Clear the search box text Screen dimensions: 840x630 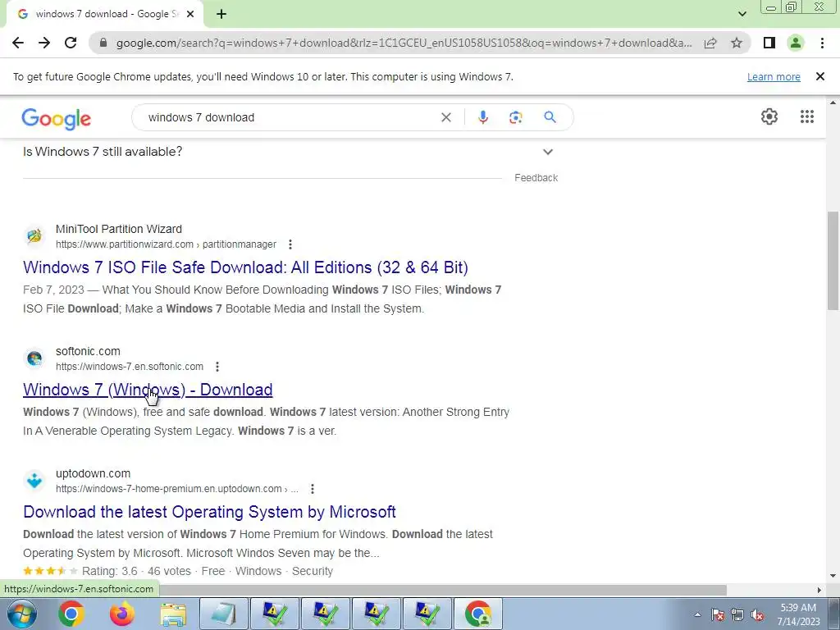click(445, 117)
